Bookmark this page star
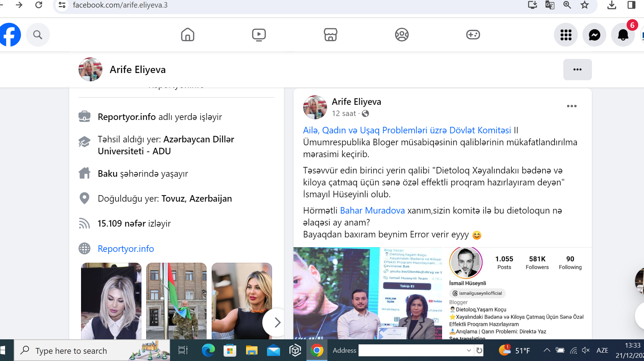644x361 pixels. tap(585, 5)
